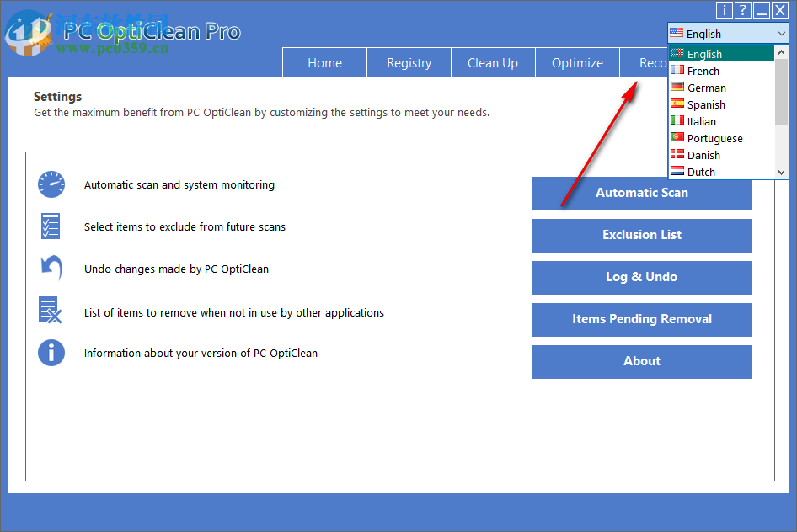Close the PC OptiClean window
The image size is (797, 532).
[x=779, y=9]
